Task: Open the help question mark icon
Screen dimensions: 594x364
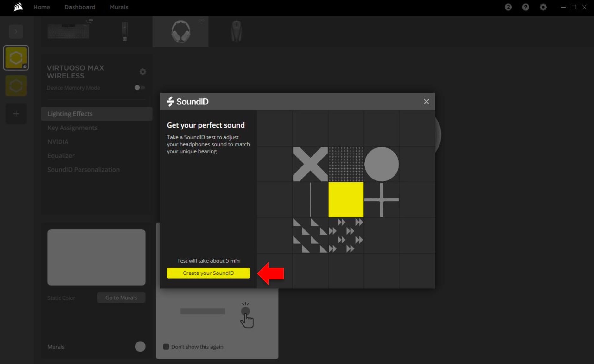Action: (x=526, y=7)
